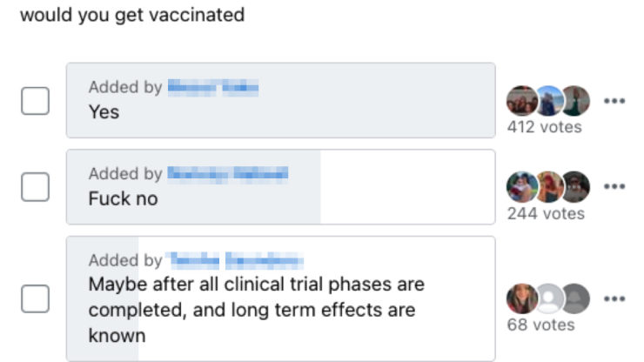Check the box for the Yes option

tap(35, 101)
